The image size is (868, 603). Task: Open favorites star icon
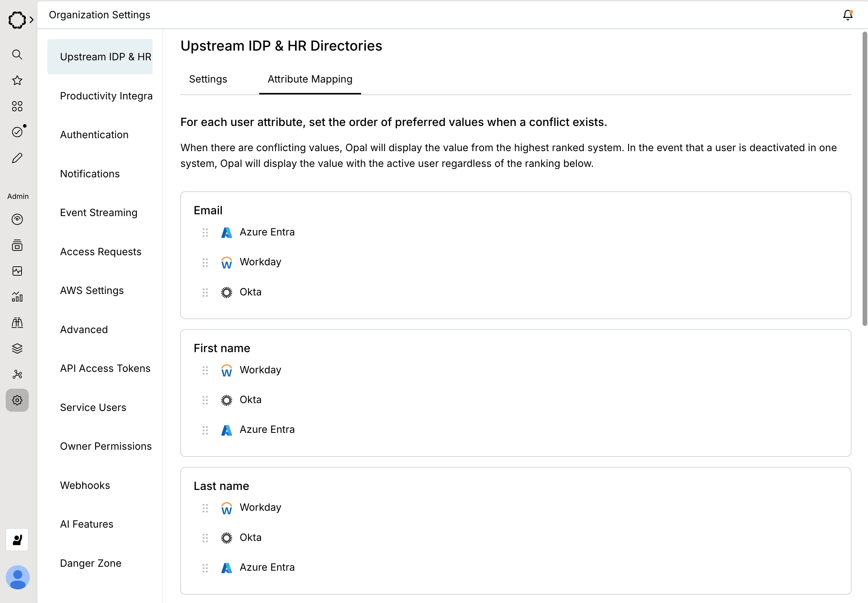pyautogui.click(x=17, y=80)
